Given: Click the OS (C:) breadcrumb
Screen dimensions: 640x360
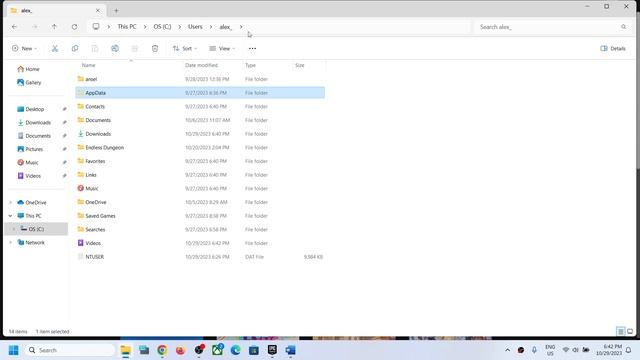Looking at the screenshot, I should click(x=162, y=27).
